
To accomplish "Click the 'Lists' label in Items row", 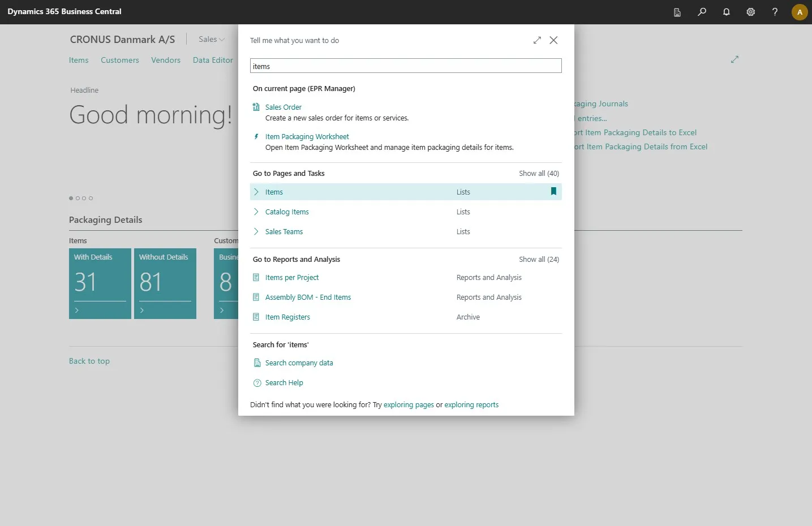I will click(463, 192).
